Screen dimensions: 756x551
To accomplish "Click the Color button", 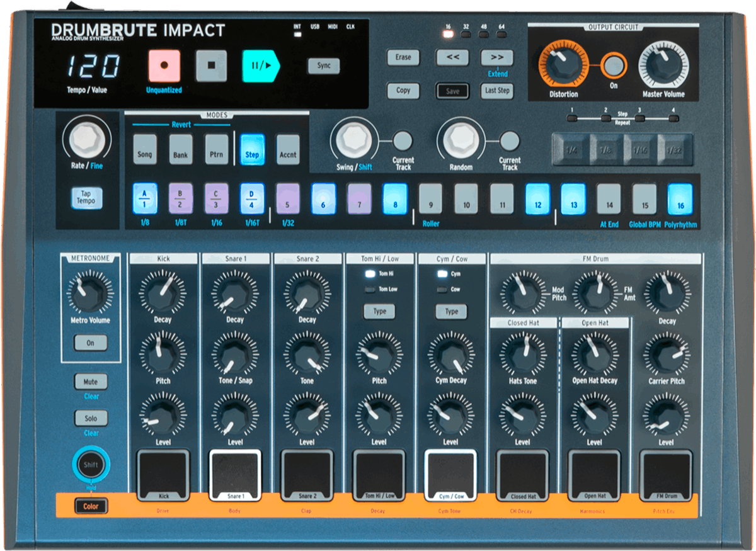I will (x=91, y=506).
